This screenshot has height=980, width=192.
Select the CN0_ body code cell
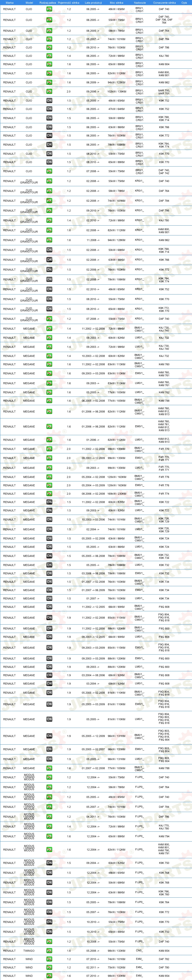139,951
